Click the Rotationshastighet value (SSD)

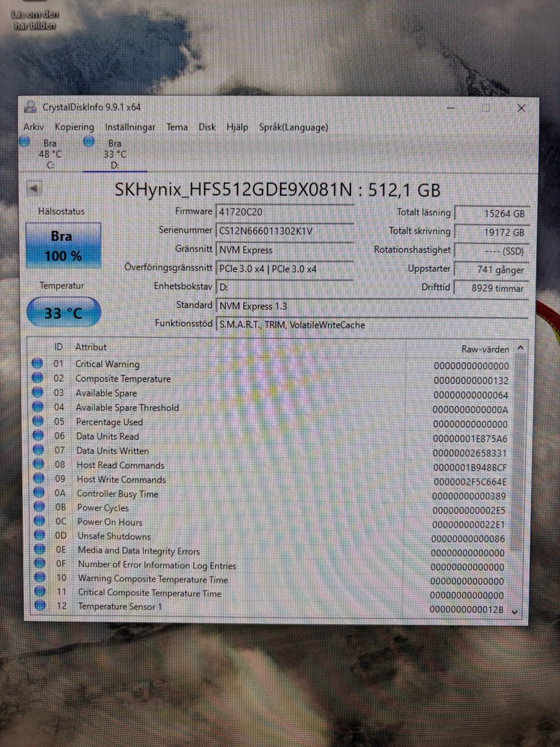click(x=491, y=251)
